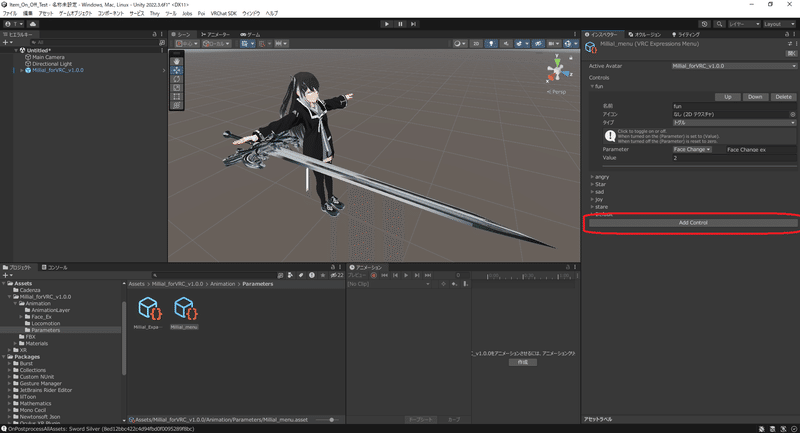Click the Undo History icon in top toolbar
This screenshot has width=800, height=433.
click(x=705, y=24)
